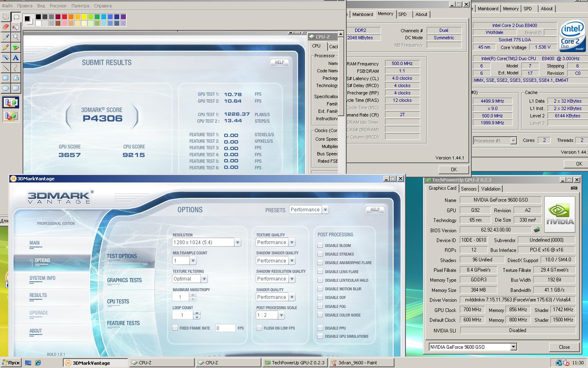Click the GPU-Z screenshot camera icon

[574, 188]
